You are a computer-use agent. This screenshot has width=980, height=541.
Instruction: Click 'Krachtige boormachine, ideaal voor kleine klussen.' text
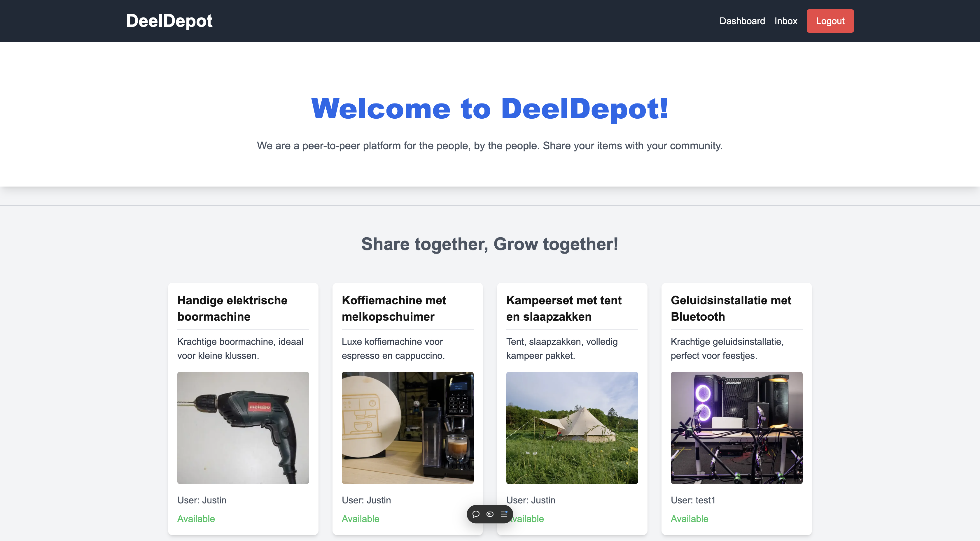(x=240, y=349)
